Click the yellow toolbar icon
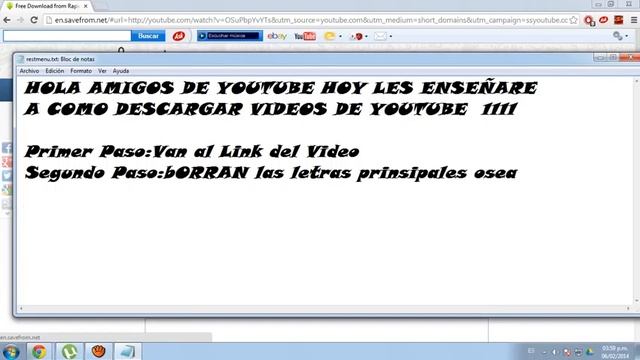This screenshot has height=360, width=640. [329, 36]
